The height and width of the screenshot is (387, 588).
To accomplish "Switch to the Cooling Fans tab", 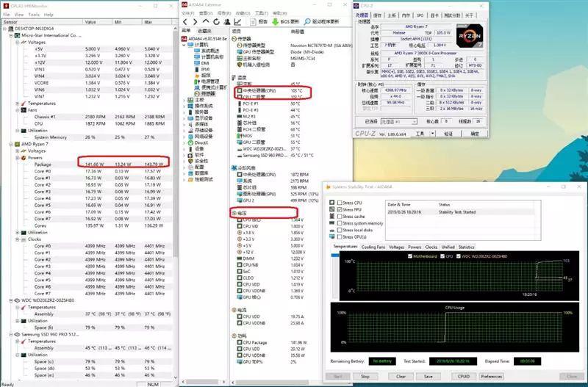I will tap(373, 247).
